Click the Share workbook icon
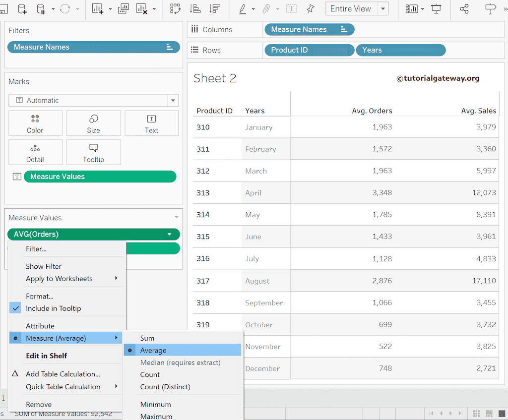Screen dimensions: 508x420 [464, 9]
